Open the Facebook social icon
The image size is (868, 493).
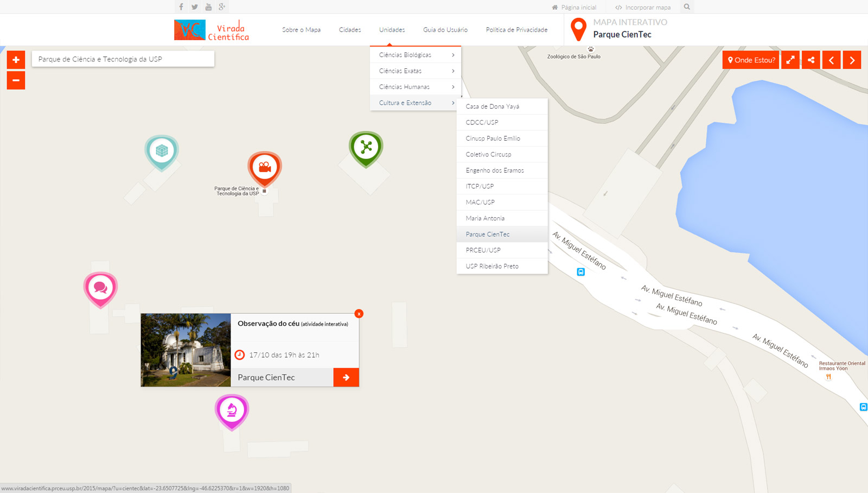pyautogui.click(x=181, y=7)
